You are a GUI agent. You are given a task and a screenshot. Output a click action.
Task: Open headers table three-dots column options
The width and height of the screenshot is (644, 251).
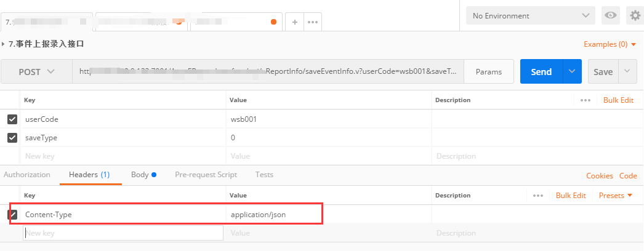coord(538,196)
